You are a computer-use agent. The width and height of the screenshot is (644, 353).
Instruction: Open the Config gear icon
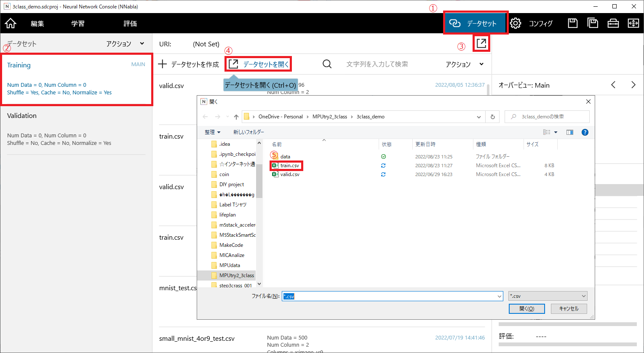pyautogui.click(x=516, y=23)
